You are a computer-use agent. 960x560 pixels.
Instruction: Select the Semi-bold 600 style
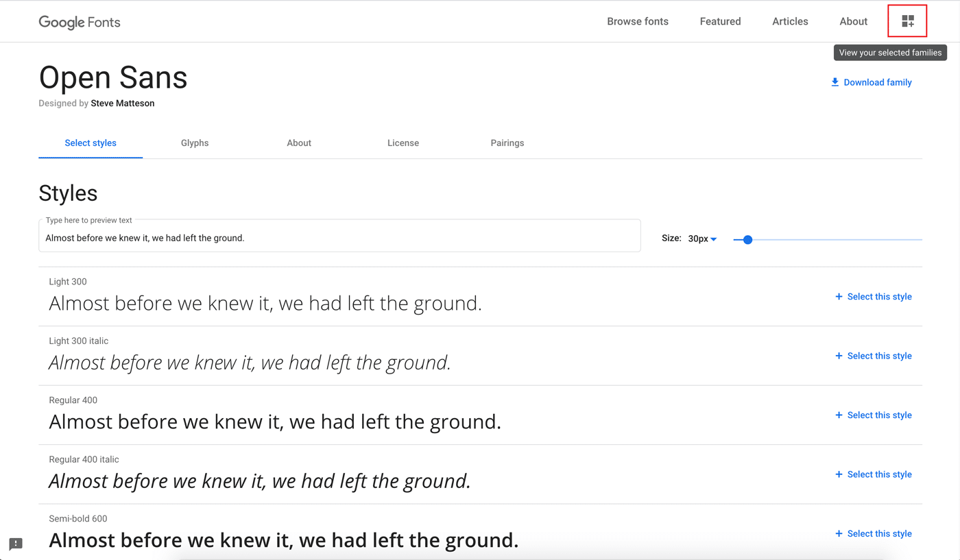(873, 534)
